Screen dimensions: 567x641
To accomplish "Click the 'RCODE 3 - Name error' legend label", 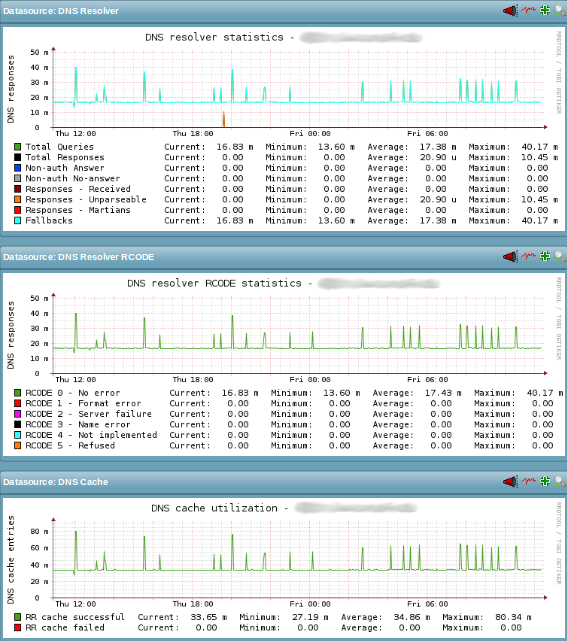I will pyautogui.click(x=78, y=425).
